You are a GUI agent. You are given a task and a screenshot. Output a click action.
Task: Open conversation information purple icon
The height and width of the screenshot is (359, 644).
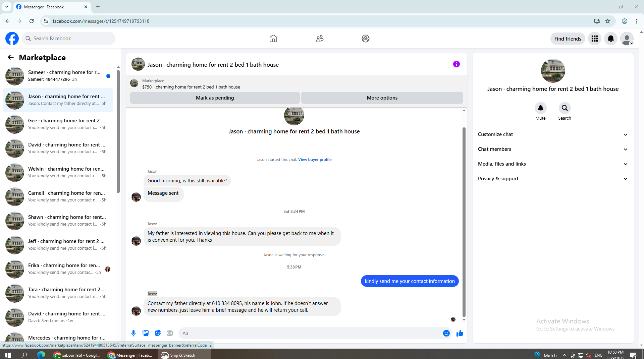[457, 64]
